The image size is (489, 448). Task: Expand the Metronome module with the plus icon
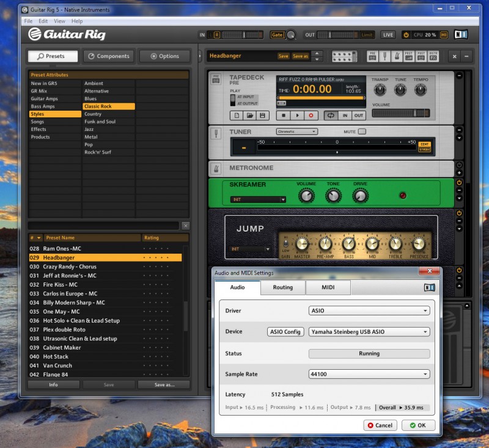pyautogui.click(x=459, y=173)
